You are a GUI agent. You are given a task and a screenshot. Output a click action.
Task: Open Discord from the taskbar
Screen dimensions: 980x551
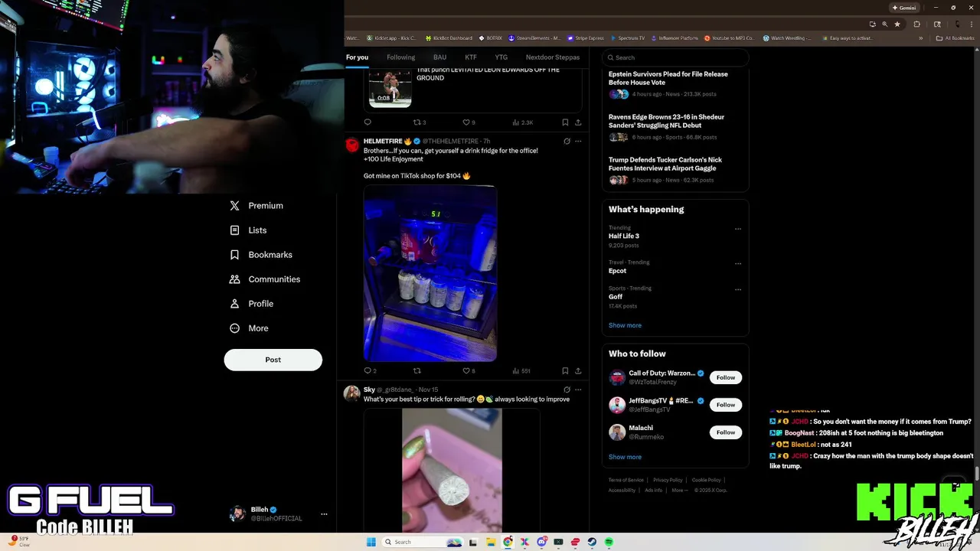pyautogui.click(x=541, y=542)
